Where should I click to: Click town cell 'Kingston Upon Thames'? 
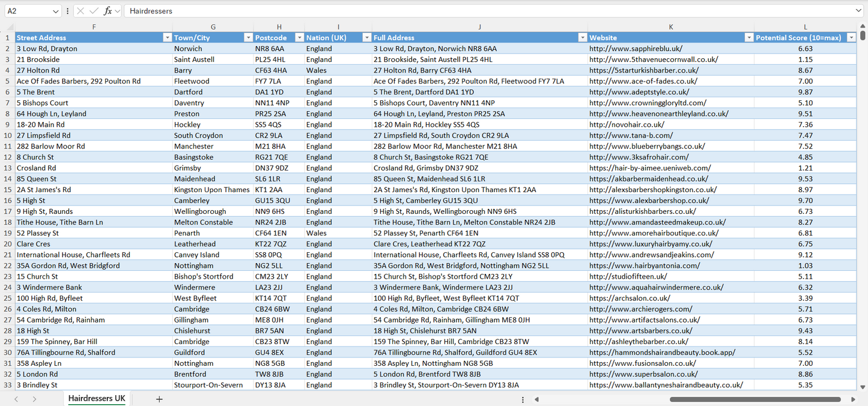[213, 190]
